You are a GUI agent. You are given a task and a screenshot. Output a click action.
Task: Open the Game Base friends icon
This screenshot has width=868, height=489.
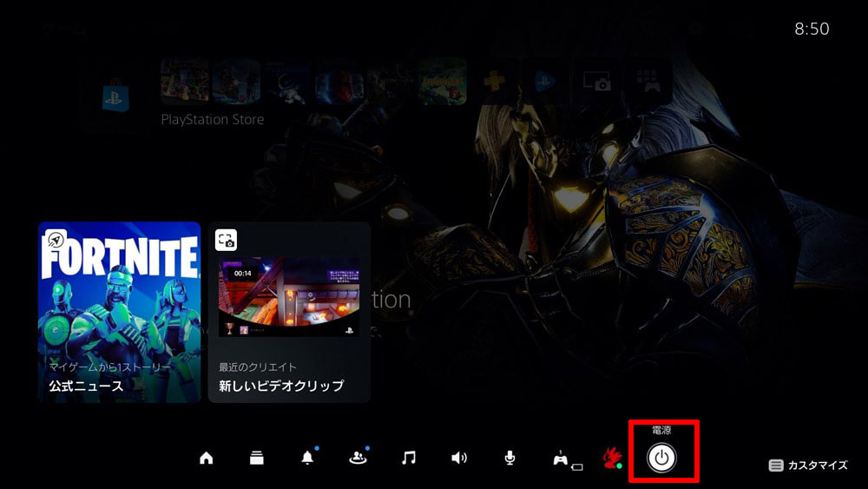[358, 458]
